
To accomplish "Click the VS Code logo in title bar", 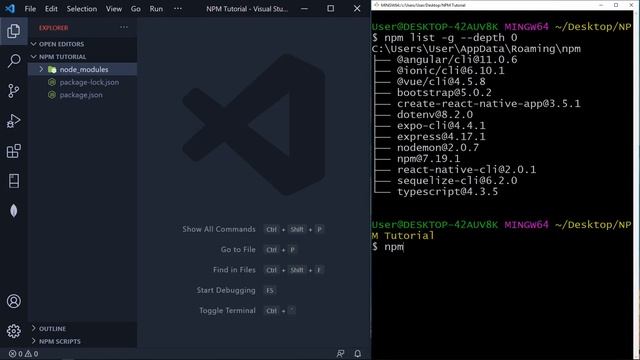I will coord(10,8).
